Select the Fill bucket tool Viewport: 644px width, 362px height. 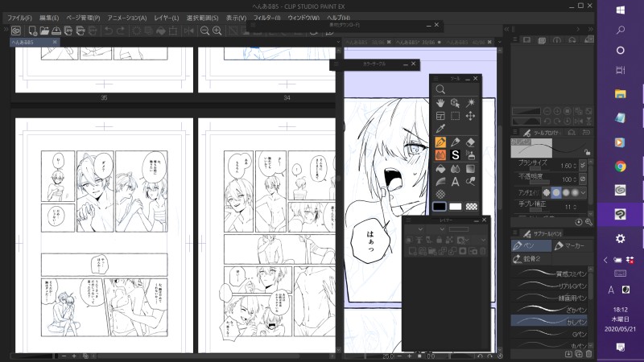tap(440, 169)
